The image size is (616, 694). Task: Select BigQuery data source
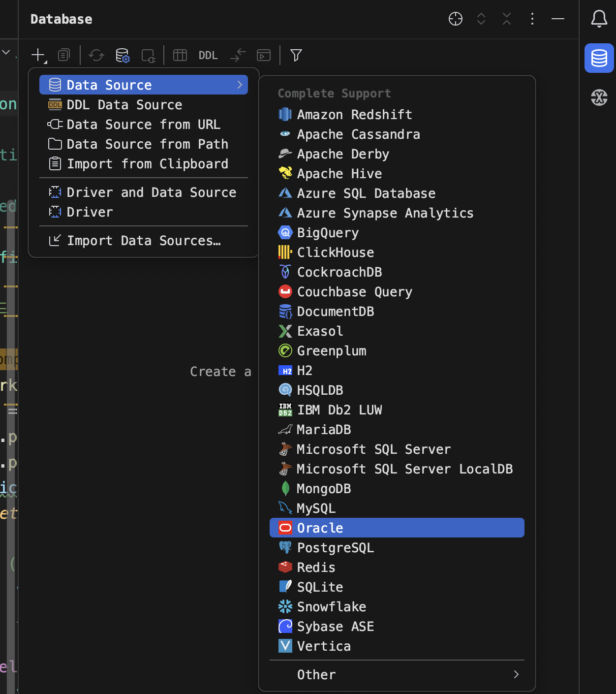point(397,232)
